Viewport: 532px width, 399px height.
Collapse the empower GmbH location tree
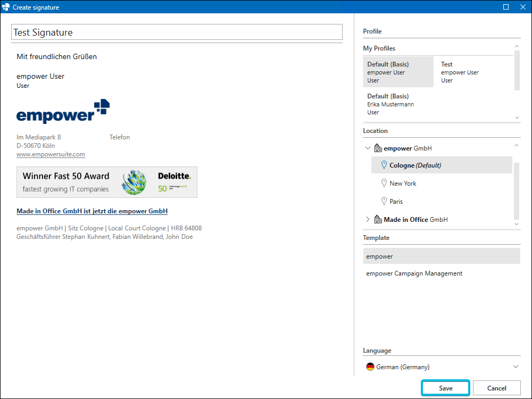[368, 148]
